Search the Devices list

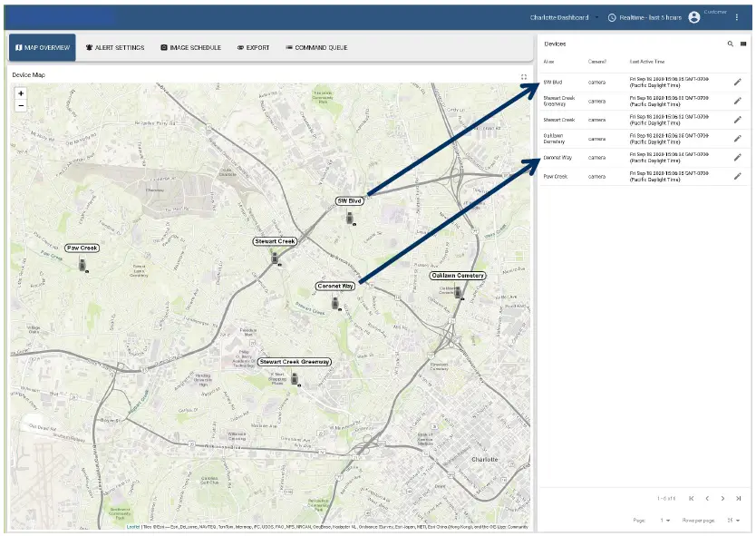731,44
